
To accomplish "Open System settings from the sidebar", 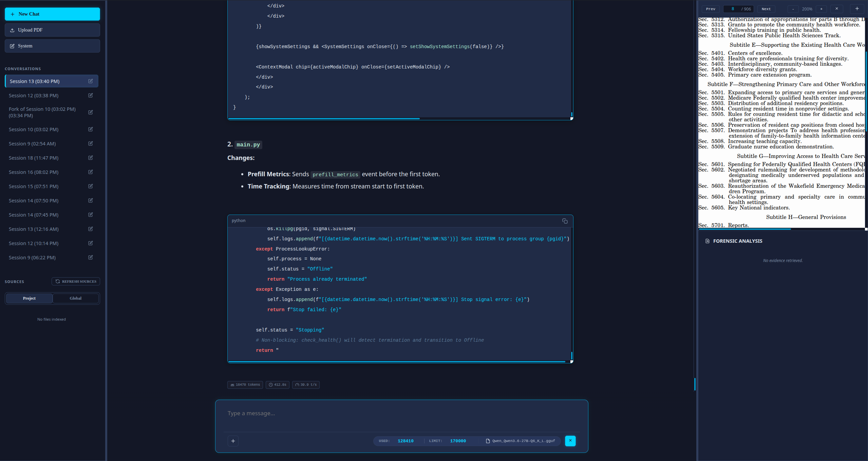I will (x=52, y=46).
